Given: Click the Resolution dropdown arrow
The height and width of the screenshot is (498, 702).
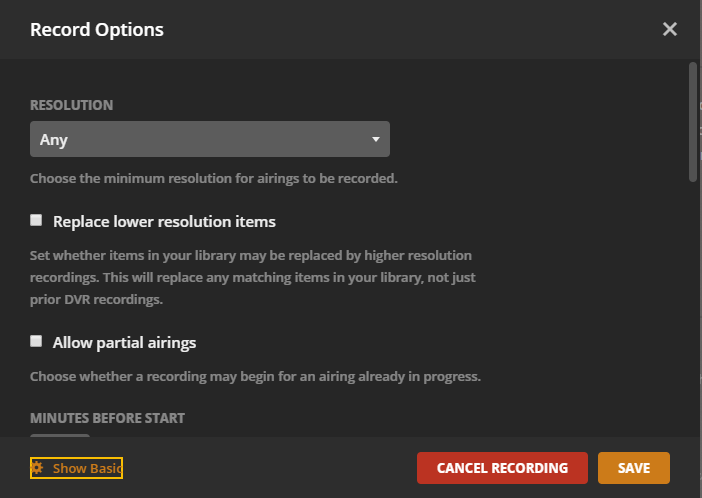Looking at the screenshot, I should pos(376,140).
